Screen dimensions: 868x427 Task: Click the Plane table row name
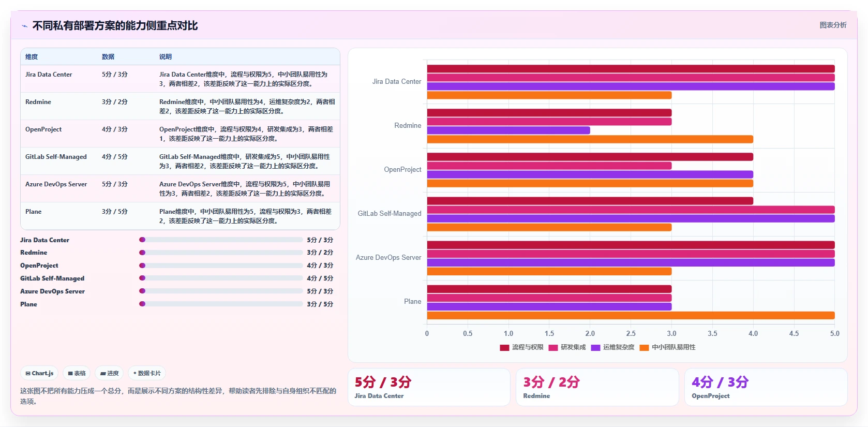(x=34, y=212)
